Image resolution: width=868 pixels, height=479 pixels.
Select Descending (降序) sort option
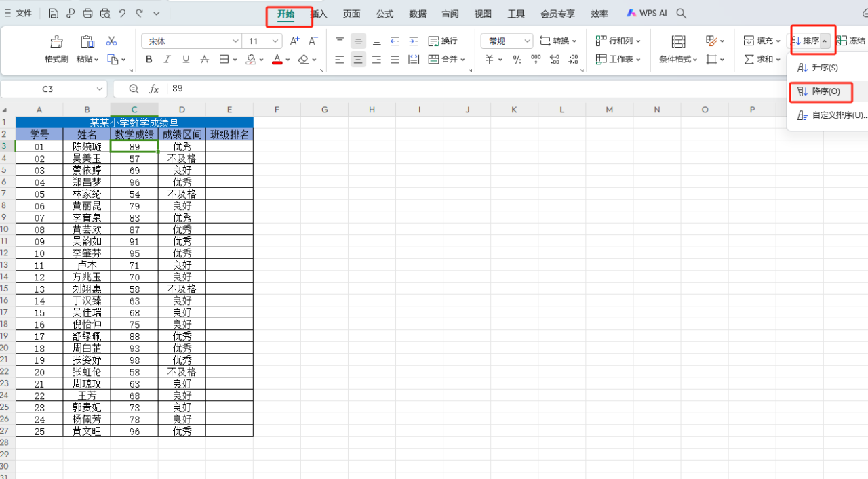(x=819, y=91)
